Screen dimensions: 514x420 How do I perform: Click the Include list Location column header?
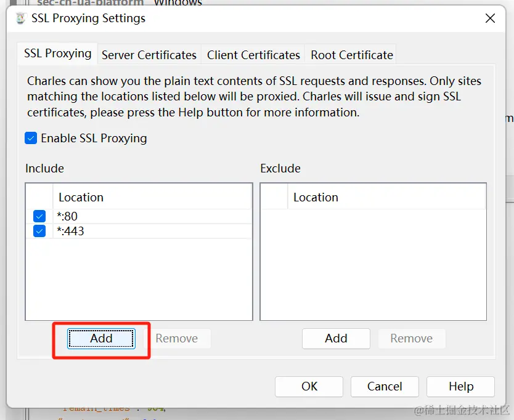click(152, 197)
